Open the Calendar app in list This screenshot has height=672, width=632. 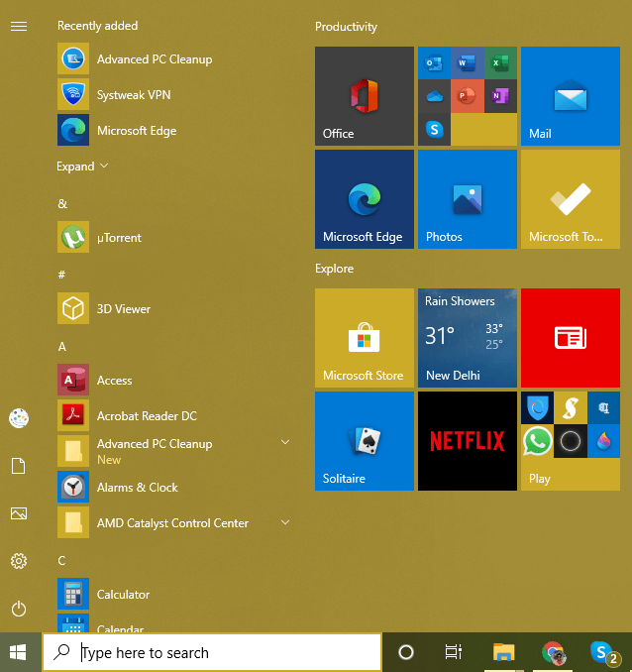(x=173, y=622)
